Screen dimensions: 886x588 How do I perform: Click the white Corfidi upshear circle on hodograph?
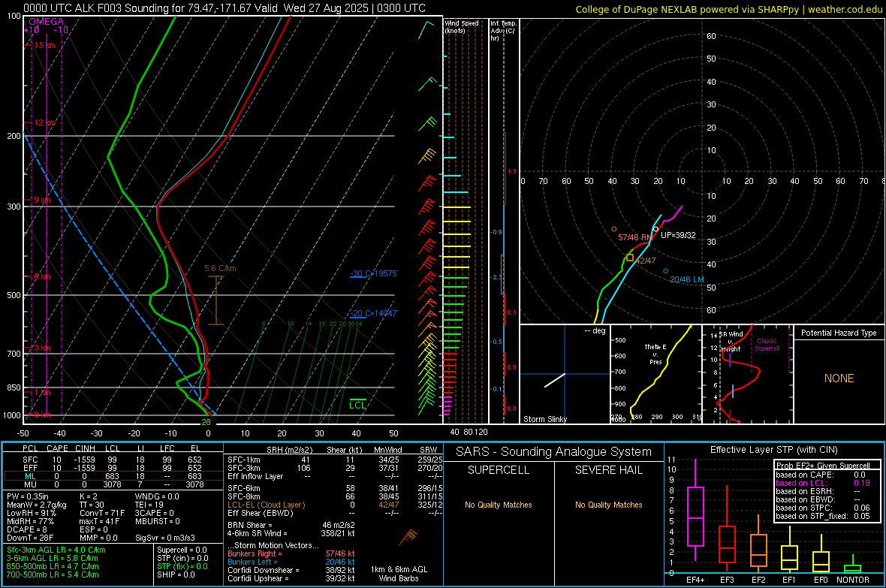(655, 229)
